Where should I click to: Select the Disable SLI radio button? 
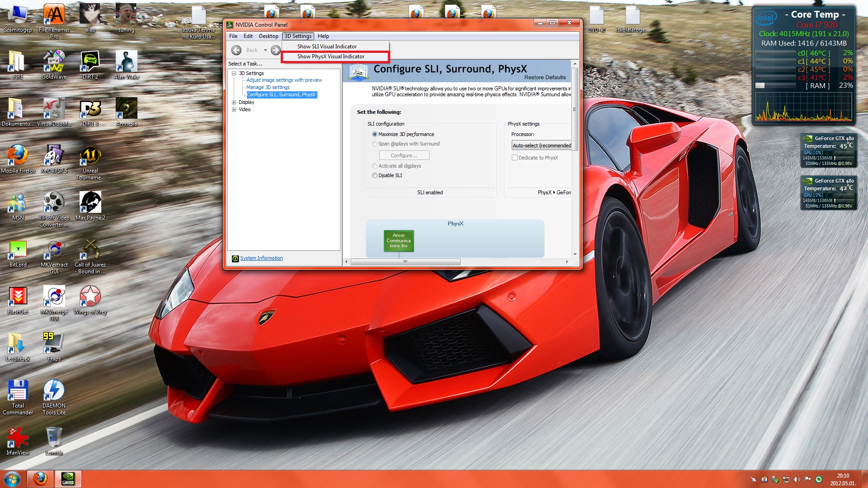[375, 175]
